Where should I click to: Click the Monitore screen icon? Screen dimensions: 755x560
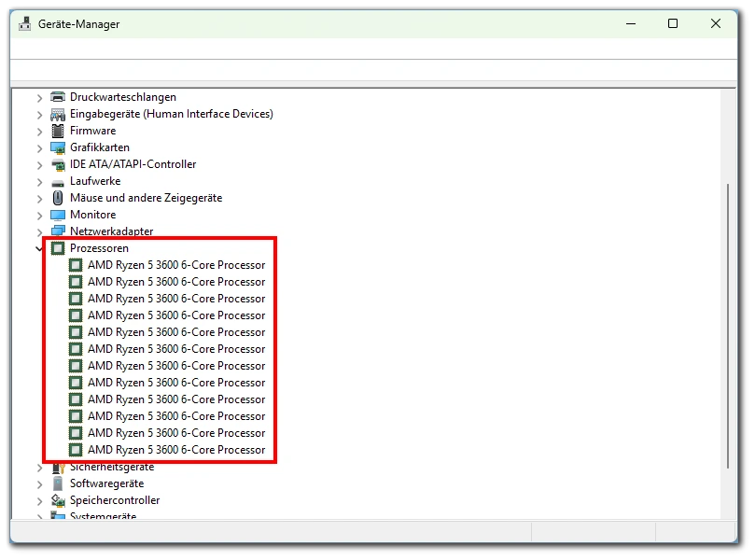[x=58, y=215]
